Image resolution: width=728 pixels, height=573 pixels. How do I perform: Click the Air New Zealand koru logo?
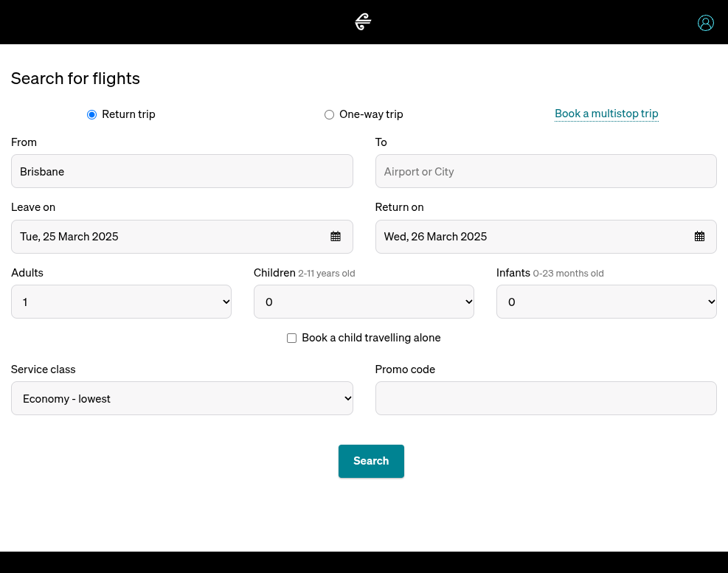click(x=363, y=22)
